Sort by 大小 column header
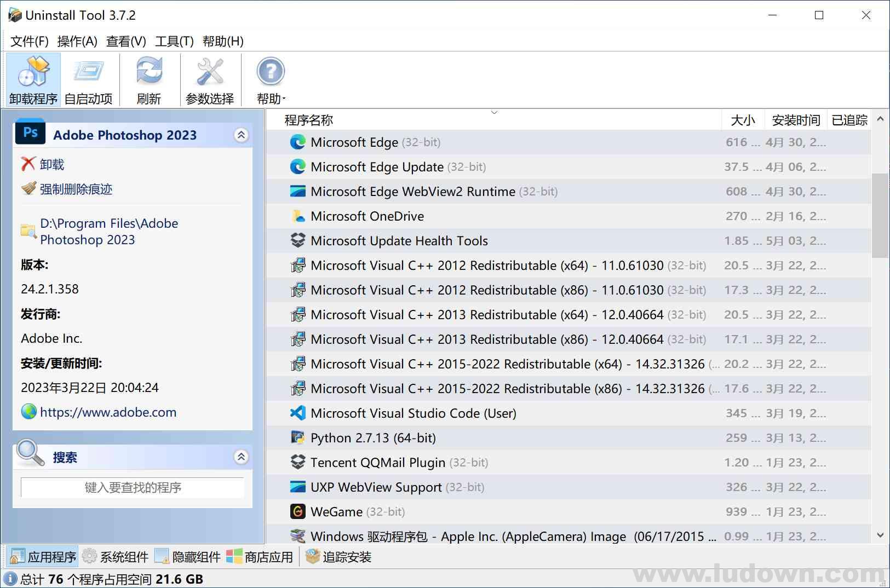 [743, 120]
